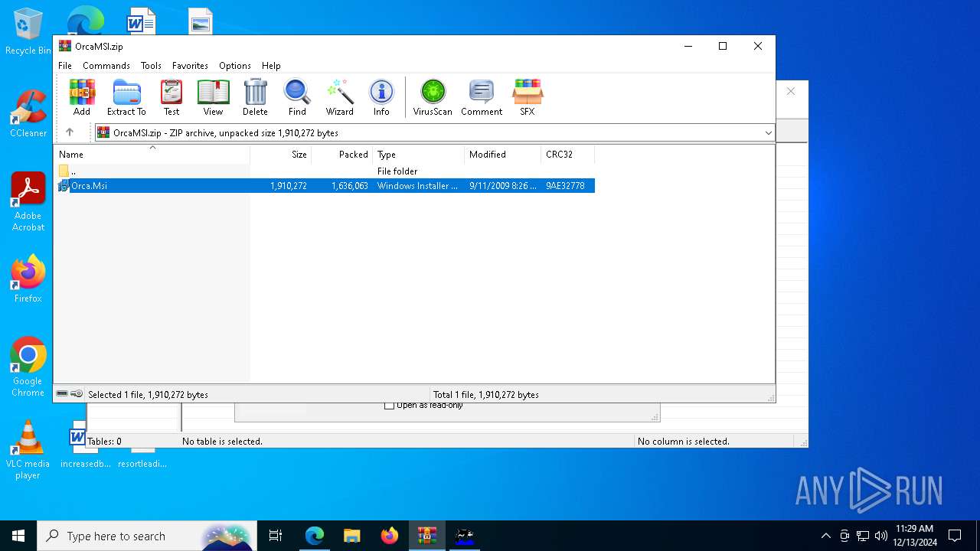
Task: Open the View toolbar icon
Action: click(213, 97)
